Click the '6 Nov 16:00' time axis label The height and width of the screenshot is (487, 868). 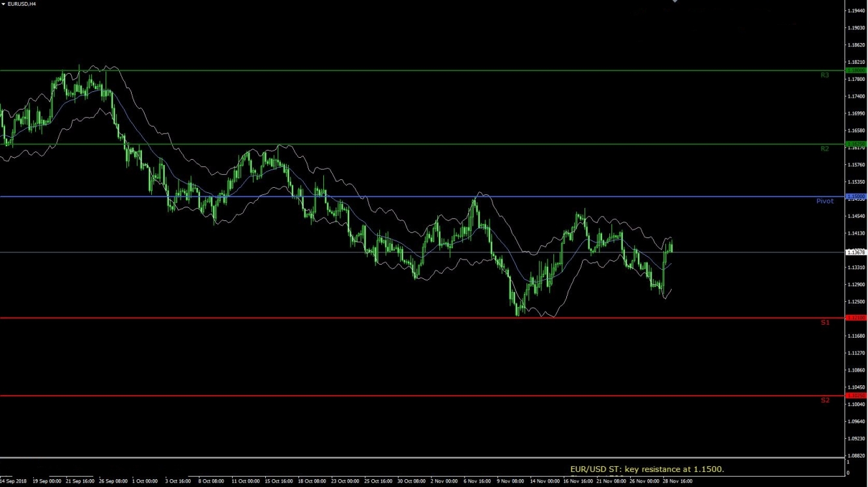(478, 482)
